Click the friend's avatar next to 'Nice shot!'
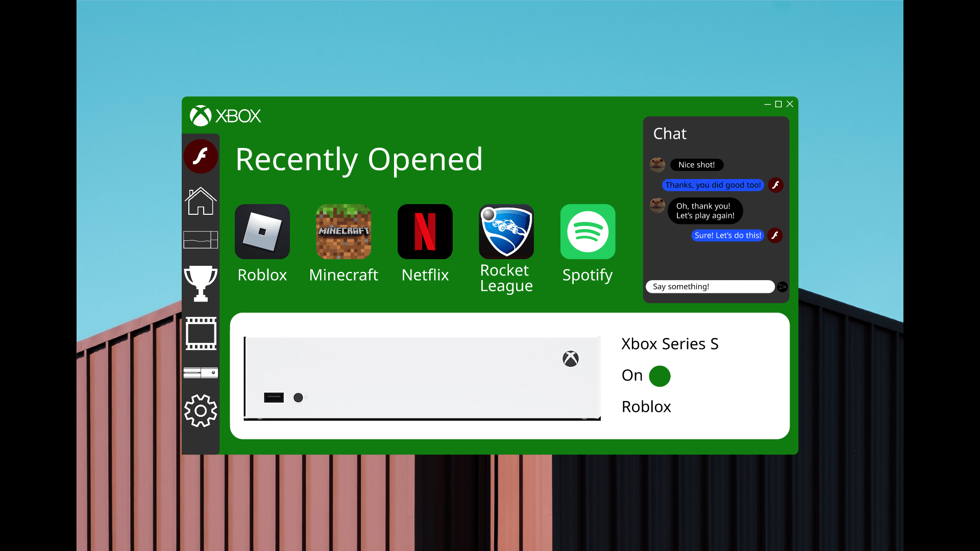The image size is (980, 551). coord(657,164)
